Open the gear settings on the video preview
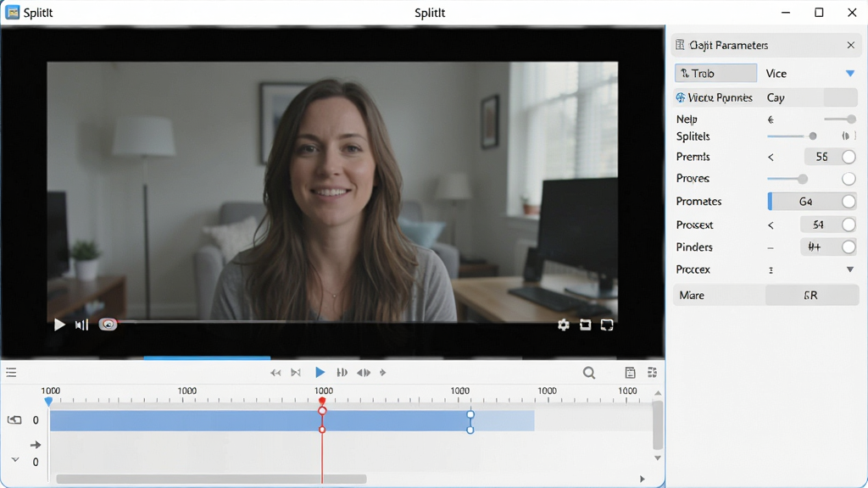868x488 pixels. 564,324
